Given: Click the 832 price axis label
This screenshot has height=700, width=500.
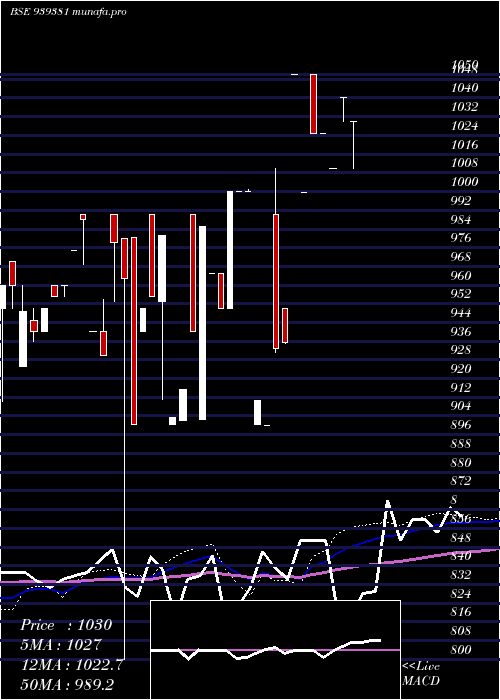Looking at the screenshot, I should (461, 575).
